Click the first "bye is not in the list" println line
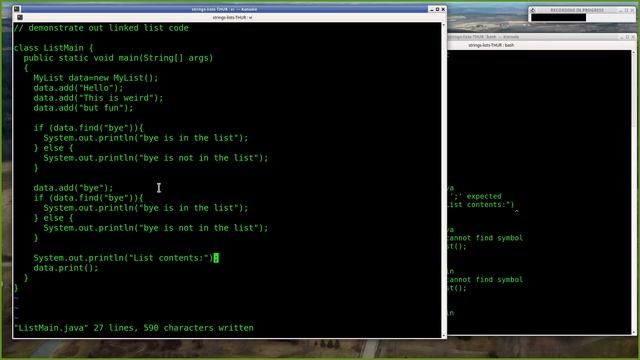Viewport: 640px width, 360px height. [156, 158]
